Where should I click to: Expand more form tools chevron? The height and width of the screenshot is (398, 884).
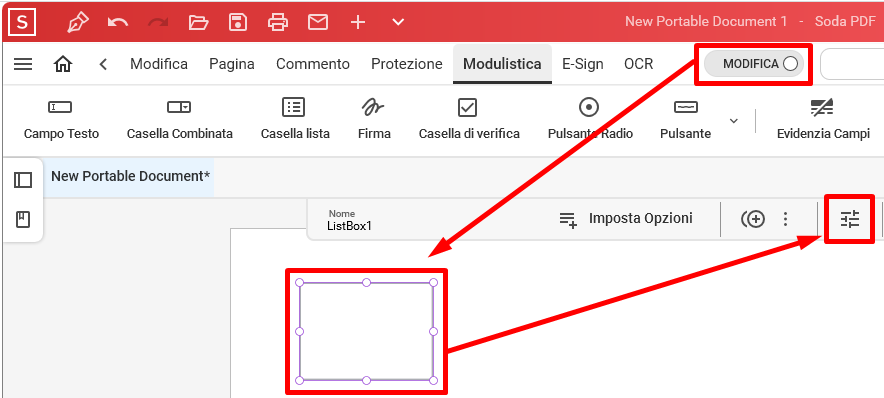(x=733, y=121)
